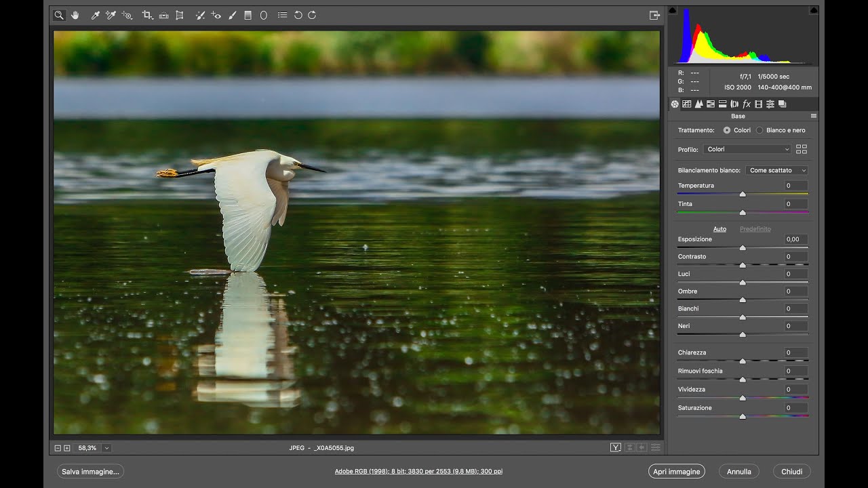Select the Adjustment Brush tool

click(x=233, y=15)
